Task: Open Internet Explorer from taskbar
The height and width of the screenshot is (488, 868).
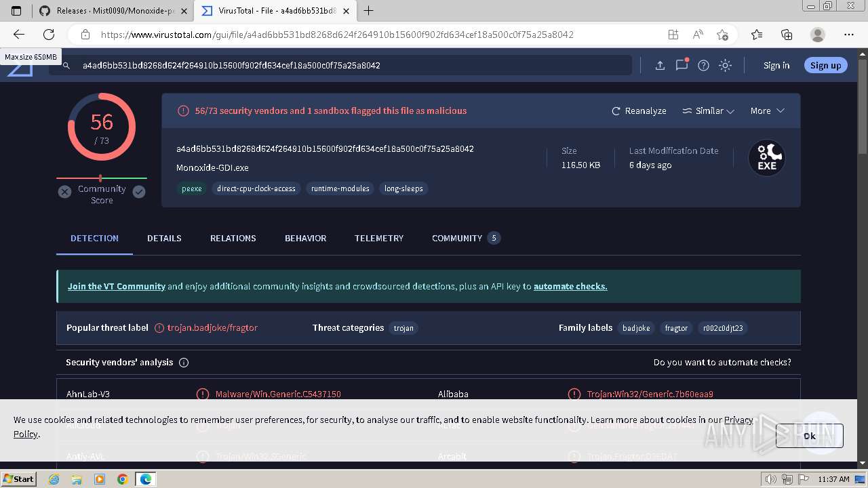Action: pyautogui.click(x=54, y=479)
